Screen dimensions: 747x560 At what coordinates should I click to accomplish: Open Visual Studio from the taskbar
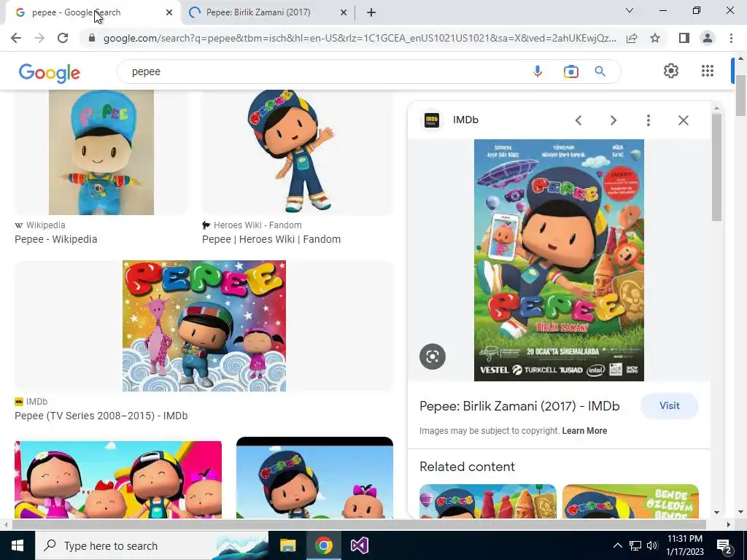point(359,545)
